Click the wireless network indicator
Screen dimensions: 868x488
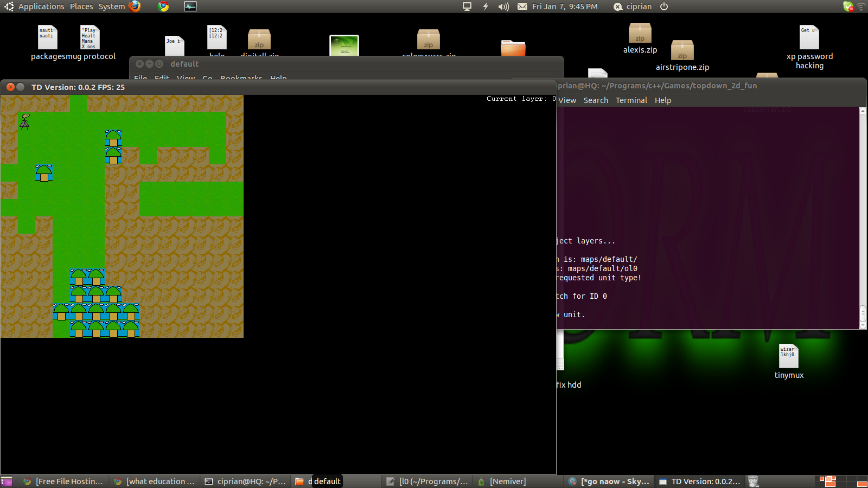click(861, 7)
